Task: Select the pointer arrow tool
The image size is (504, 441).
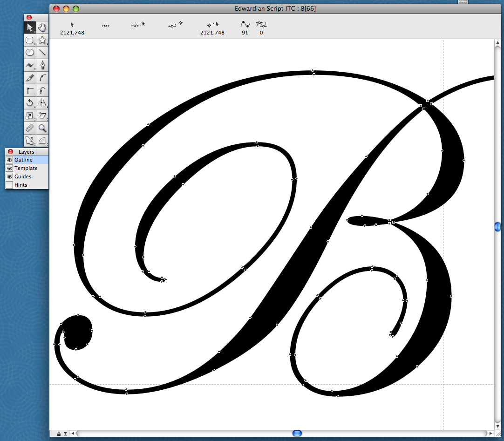Action: tap(30, 27)
